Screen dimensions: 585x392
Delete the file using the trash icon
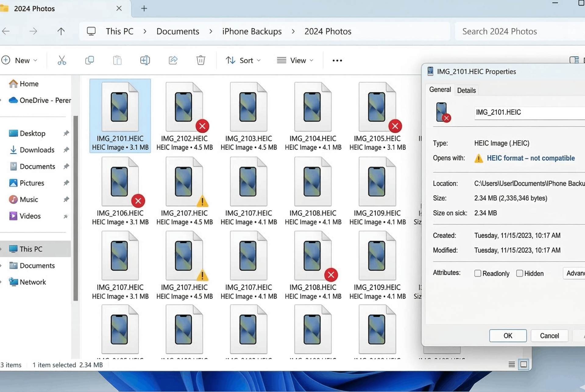pyautogui.click(x=200, y=60)
